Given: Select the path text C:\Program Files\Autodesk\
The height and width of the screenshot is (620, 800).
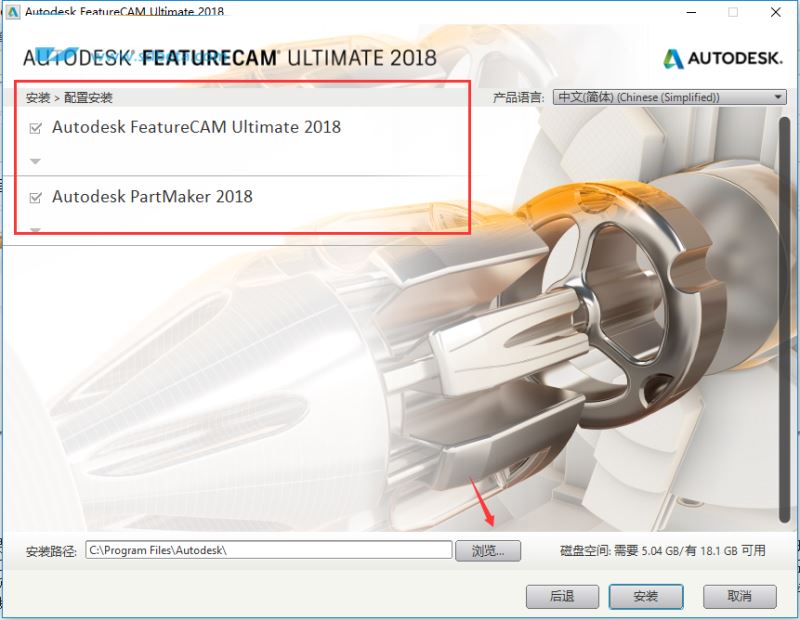Looking at the screenshot, I should 170,550.
